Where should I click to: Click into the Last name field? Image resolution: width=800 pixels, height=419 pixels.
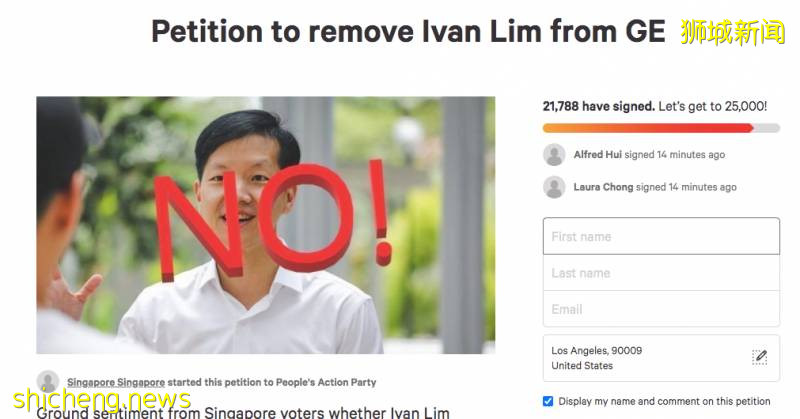[x=661, y=273]
